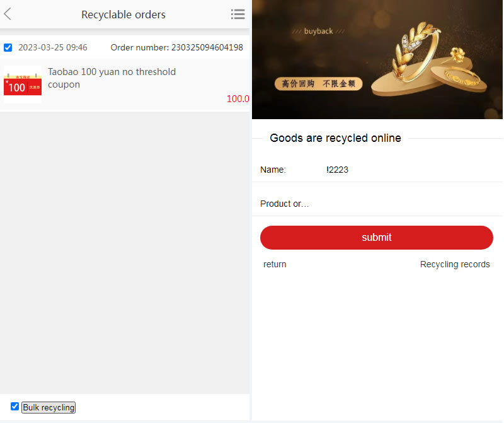Select the order number text
The height and width of the screenshot is (423, 504).
[177, 48]
